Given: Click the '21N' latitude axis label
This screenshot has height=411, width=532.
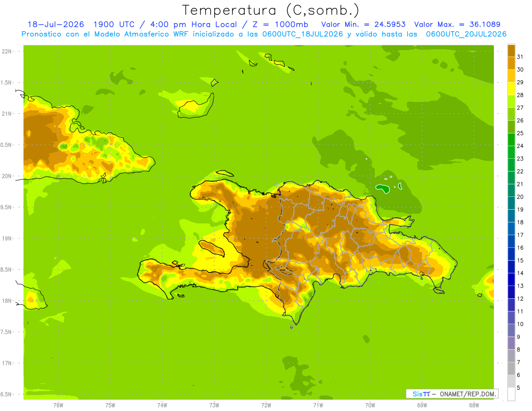Looking at the screenshot, I should pyautogui.click(x=7, y=114).
